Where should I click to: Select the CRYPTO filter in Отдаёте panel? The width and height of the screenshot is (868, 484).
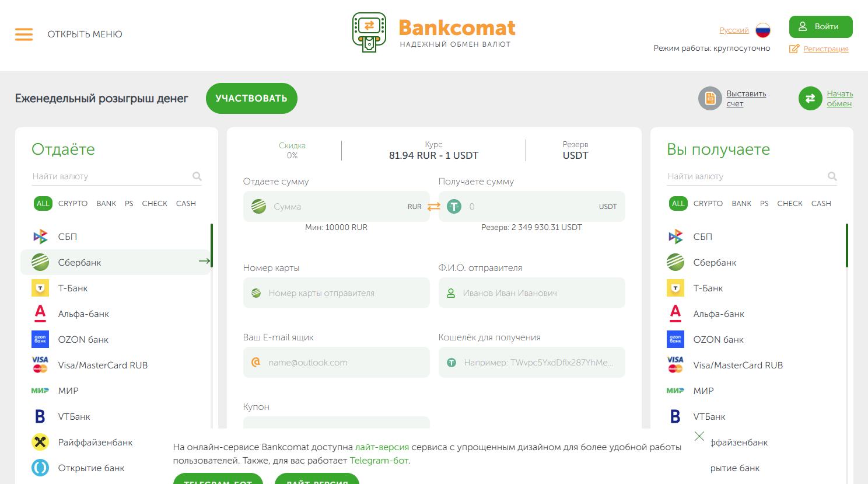click(x=73, y=203)
